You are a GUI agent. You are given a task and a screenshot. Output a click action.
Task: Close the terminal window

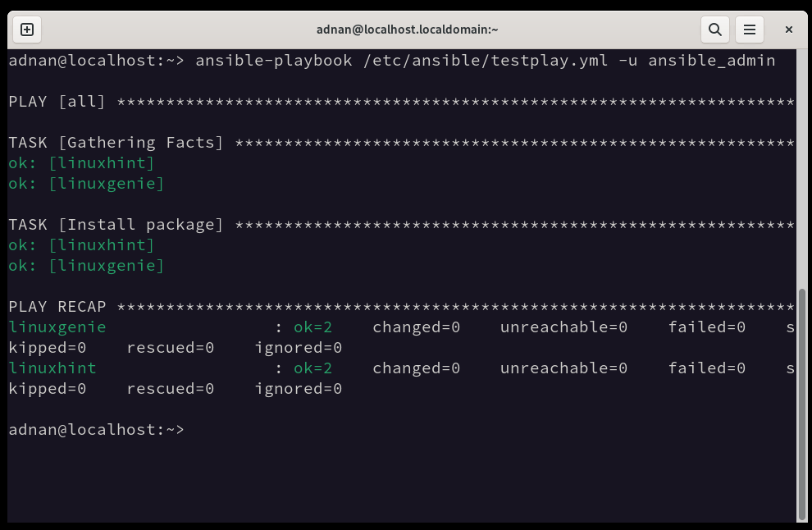coord(789,30)
